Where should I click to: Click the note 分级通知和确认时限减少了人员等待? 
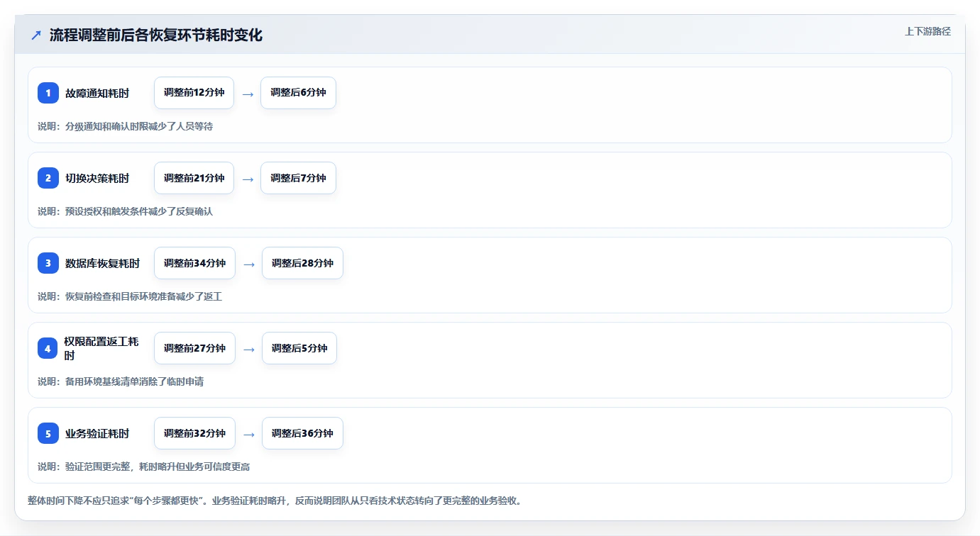[x=139, y=126]
